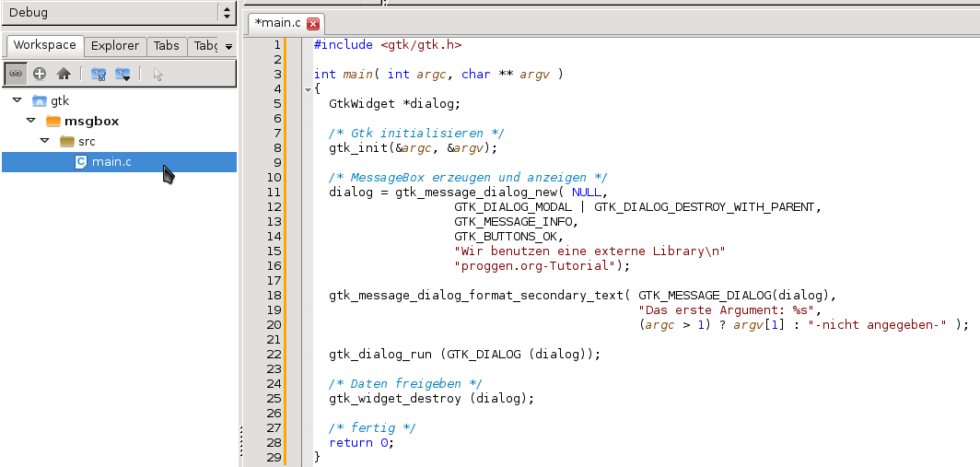The image size is (980, 467).
Task: Click the gtk workspace folder icon
Action: 40,100
